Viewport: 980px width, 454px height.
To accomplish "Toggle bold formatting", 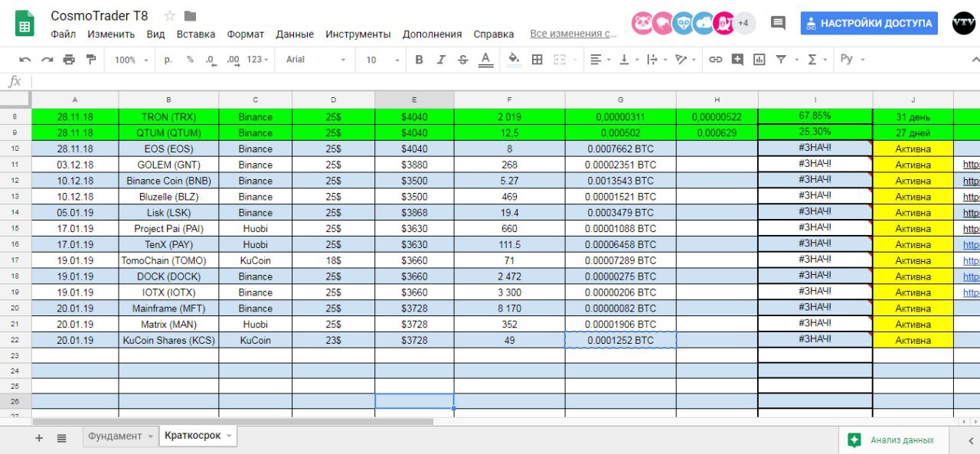I will pos(419,60).
